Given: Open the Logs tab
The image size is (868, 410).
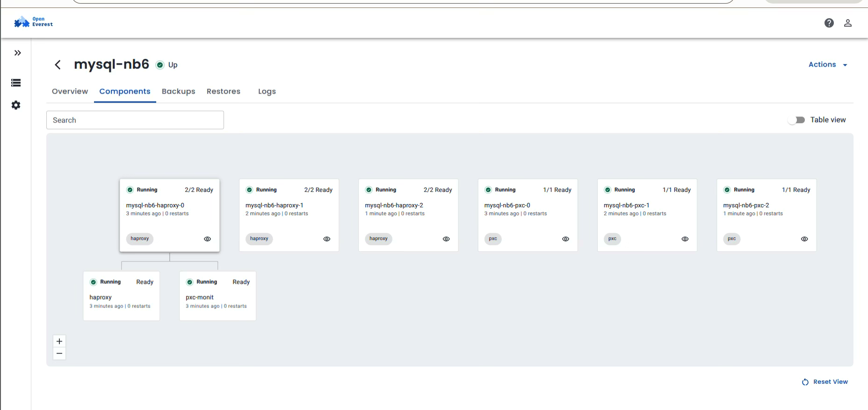Looking at the screenshot, I should [x=267, y=91].
